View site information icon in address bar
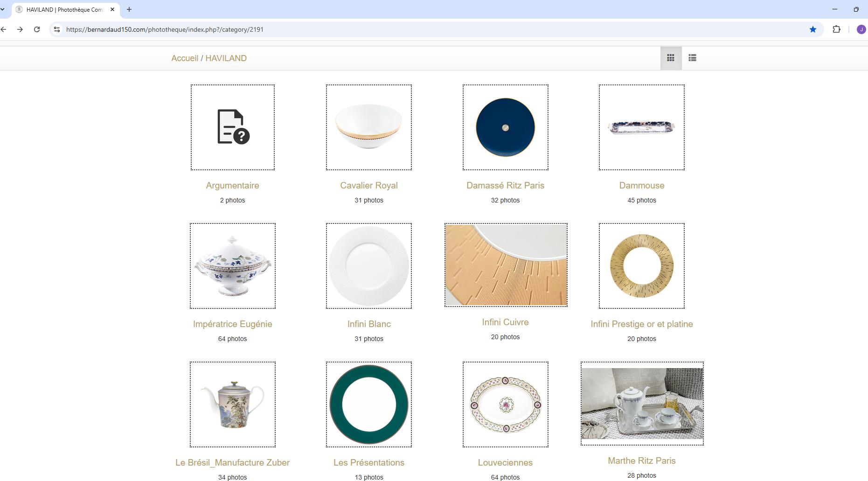 pos(56,29)
